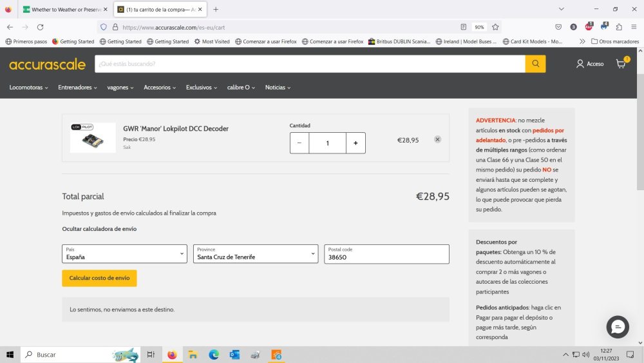Open the live chat bubble
The height and width of the screenshot is (363, 644).
pos(618,328)
